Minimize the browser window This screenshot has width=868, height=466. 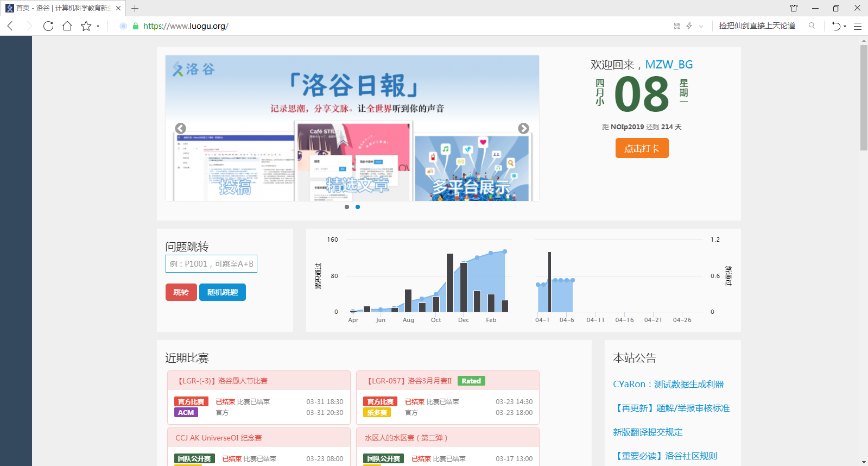(815, 8)
